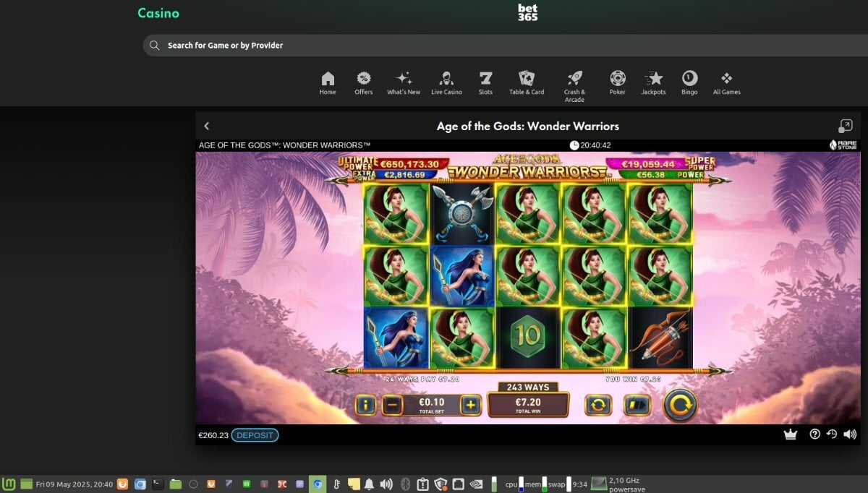Open the game history clock icon
This screenshot has height=493, width=868.
click(x=832, y=434)
